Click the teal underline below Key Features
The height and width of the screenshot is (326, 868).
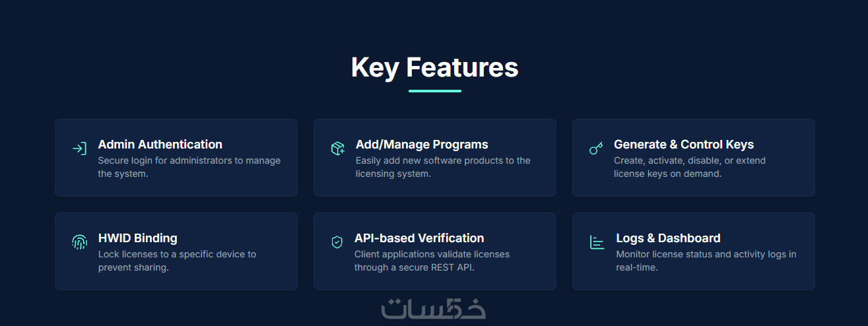click(x=434, y=91)
